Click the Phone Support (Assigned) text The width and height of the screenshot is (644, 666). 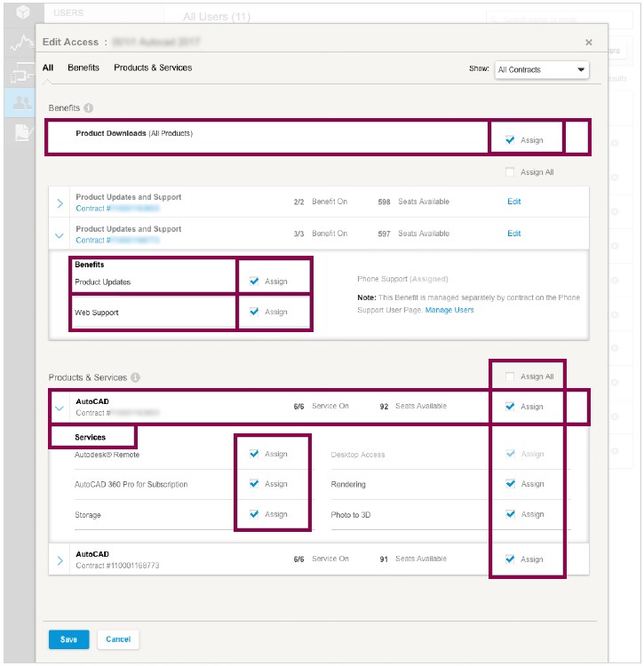(x=402, y=279)
